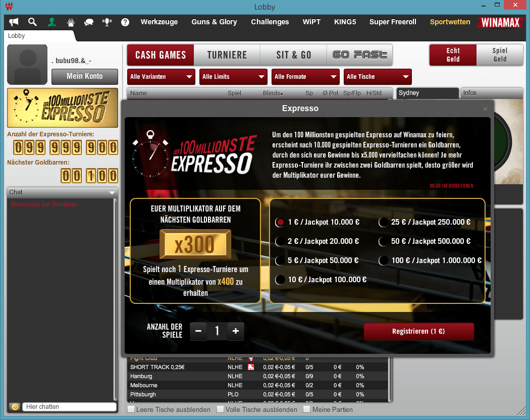
Task: Choose the 25 € / Jackpot 250.000 € option
Action: pyautogui.click(x=384, y=222)
